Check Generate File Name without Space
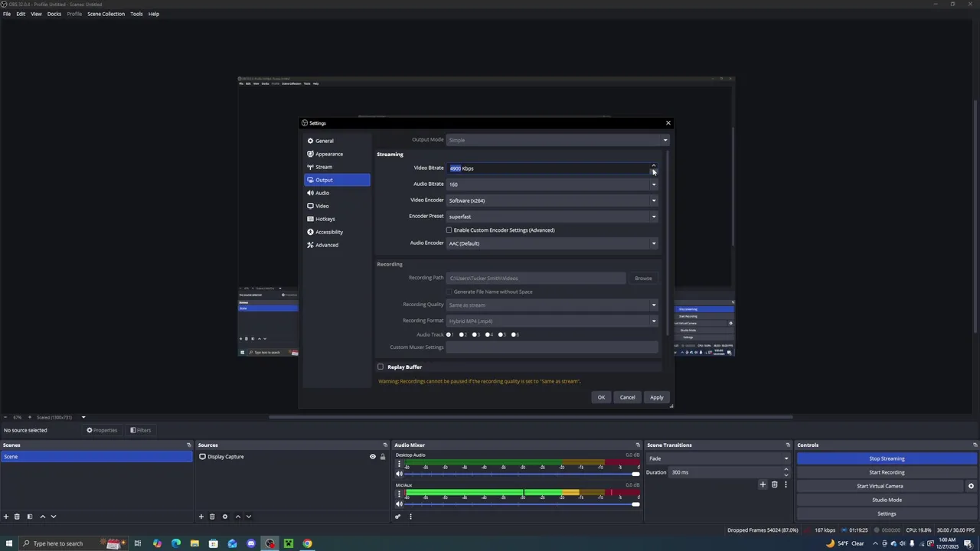This screenshot has height=551, width=980. [x=449, y=292]
